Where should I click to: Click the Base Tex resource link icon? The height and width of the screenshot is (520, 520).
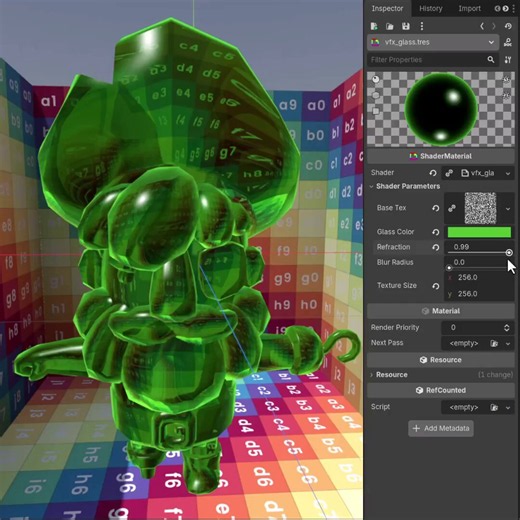(452, 208)
